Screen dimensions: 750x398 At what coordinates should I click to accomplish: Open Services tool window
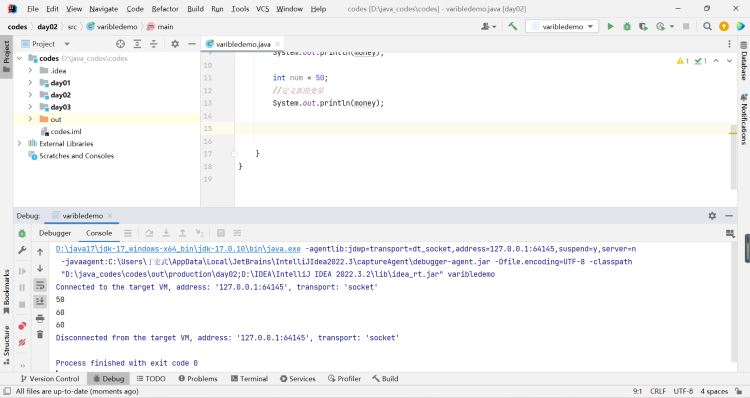298,378
